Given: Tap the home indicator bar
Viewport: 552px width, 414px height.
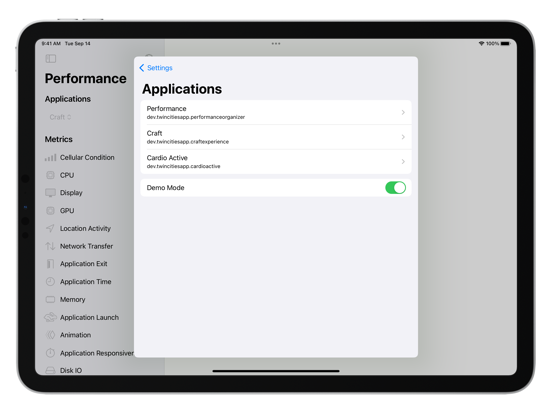Looking at the screenshot, I should (x=276, y=371).
